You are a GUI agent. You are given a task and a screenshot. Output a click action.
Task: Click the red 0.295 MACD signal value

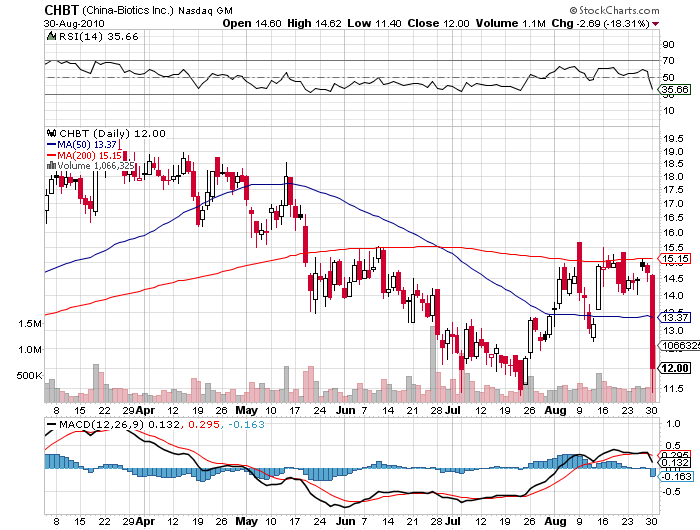pyautogui.click(x=204, y=425)
